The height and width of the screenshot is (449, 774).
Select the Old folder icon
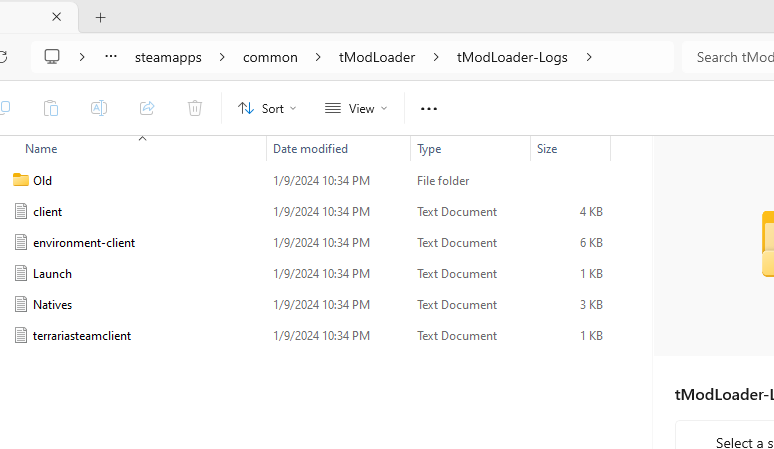[21, 180]
